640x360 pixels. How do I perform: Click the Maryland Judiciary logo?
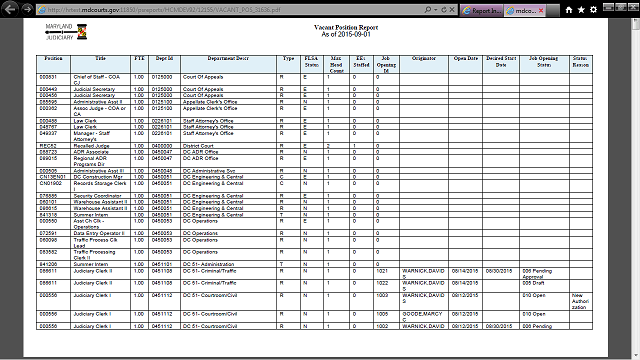pyautogui.click(x=66, y=31)
